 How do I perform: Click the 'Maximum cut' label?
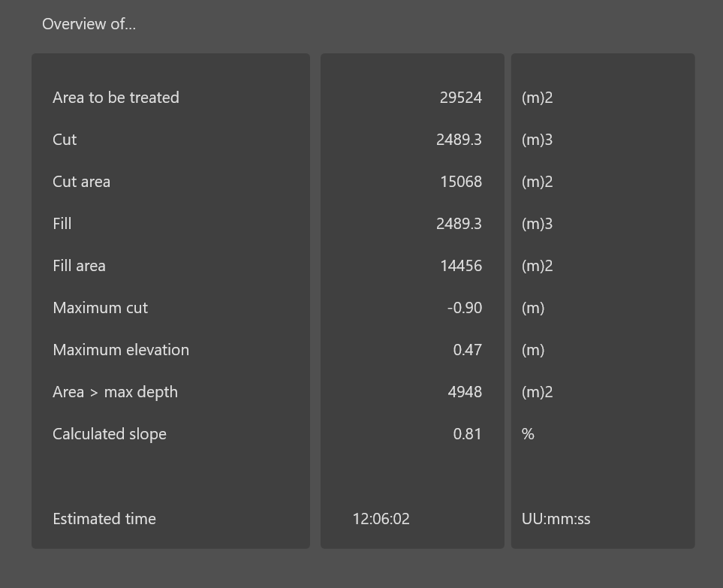(x=100, y=308)
